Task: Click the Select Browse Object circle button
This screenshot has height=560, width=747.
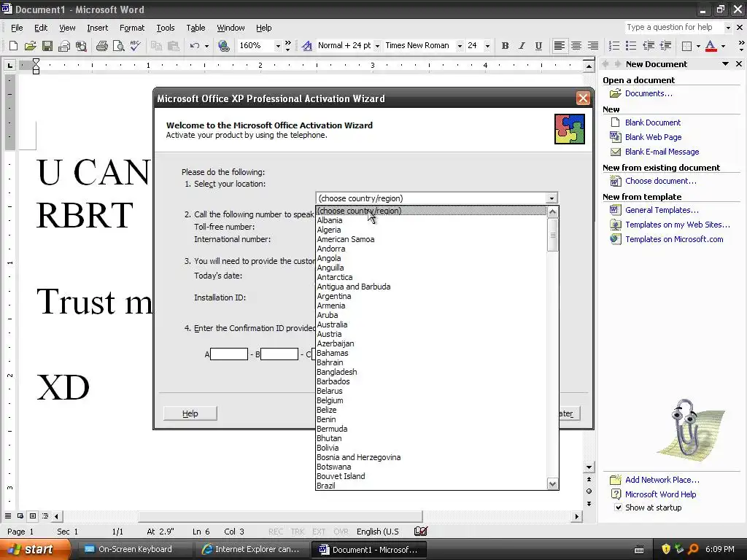Action: [589, 491]
